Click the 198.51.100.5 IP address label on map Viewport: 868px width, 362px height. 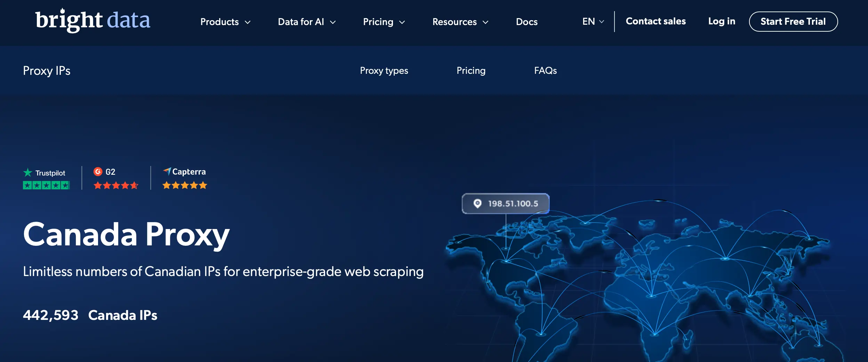click(x=513, y=204)
